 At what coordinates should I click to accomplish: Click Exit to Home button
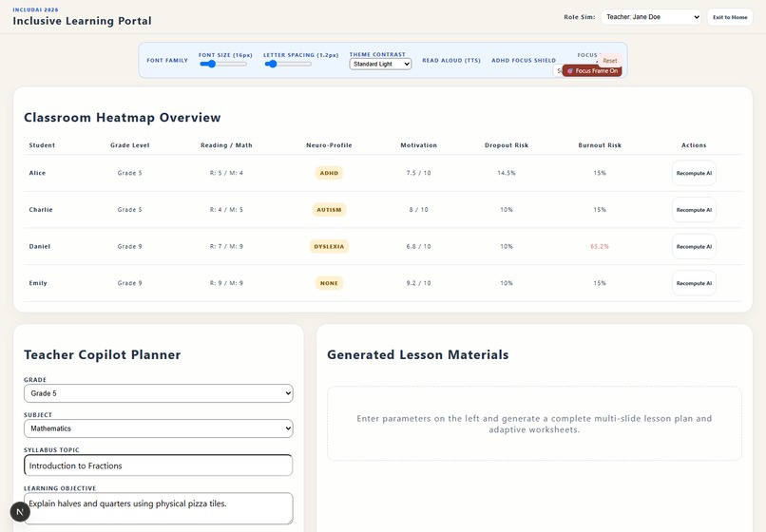click(x=730, y=17)
